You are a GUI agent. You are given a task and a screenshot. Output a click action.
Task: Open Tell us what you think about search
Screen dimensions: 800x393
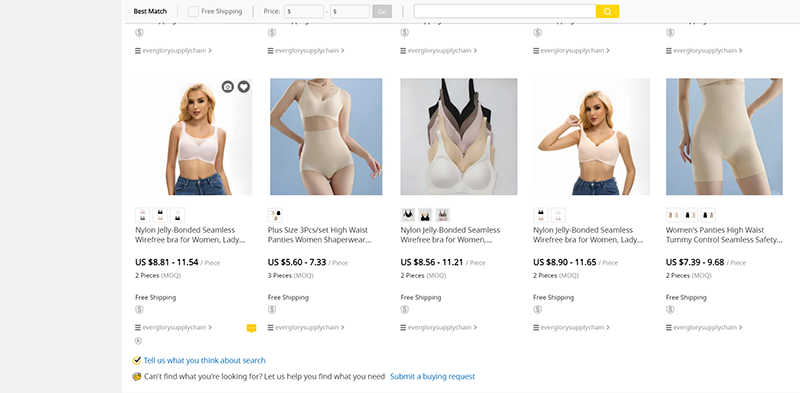(204, 360)
